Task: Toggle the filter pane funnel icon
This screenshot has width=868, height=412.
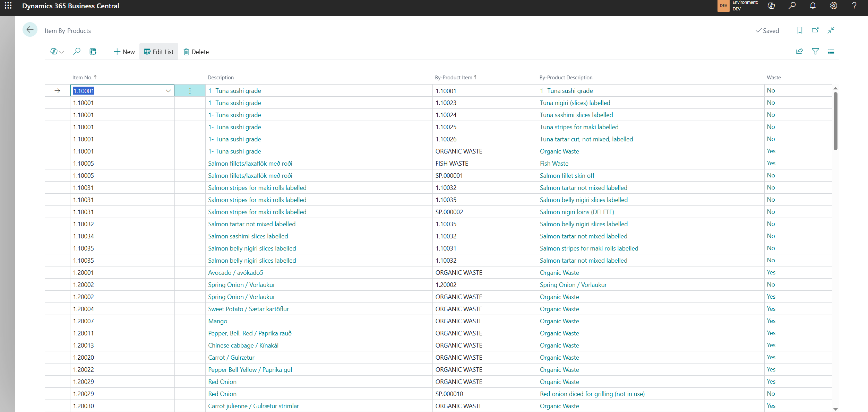Action: (815, 52)
